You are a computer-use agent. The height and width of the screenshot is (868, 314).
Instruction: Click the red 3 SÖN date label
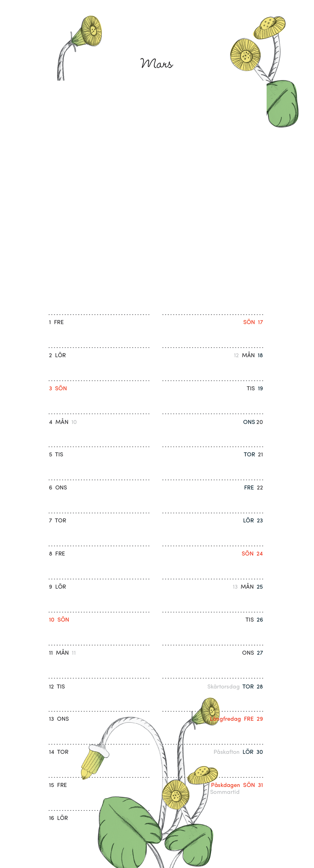tap(58, 388)
